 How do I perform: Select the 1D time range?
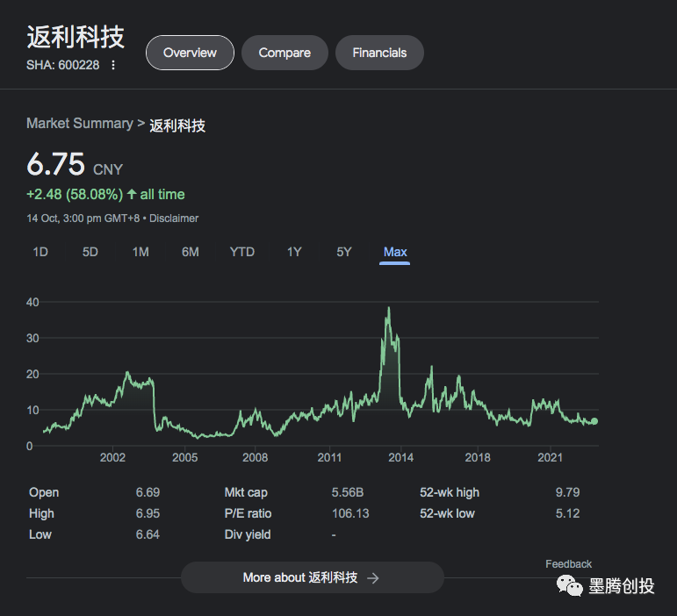coord(40,252)
